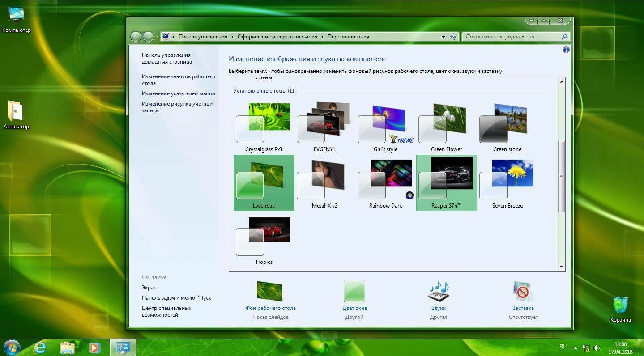Click the blue help question mark icon
This screenshot has width=644, height=356.
566,50
